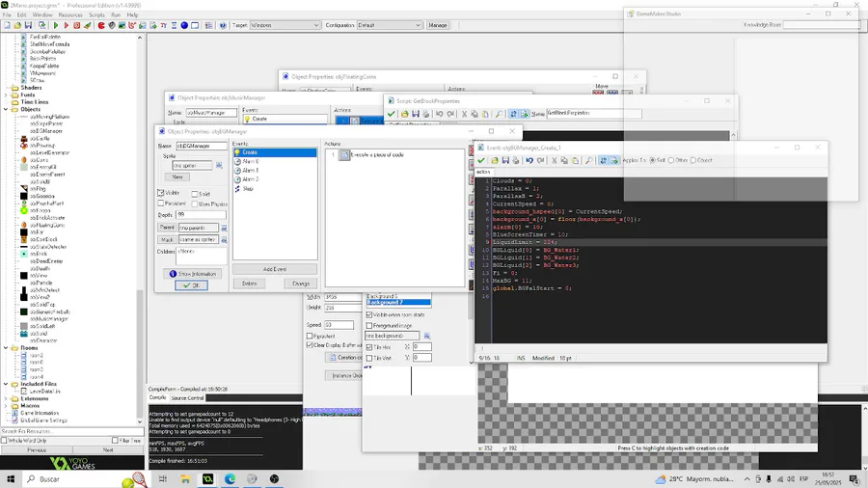Click Execute a piece of code action icon
The height and width of the screenshot is (488, 868).
pyautogui.click(x=344, y=155)
